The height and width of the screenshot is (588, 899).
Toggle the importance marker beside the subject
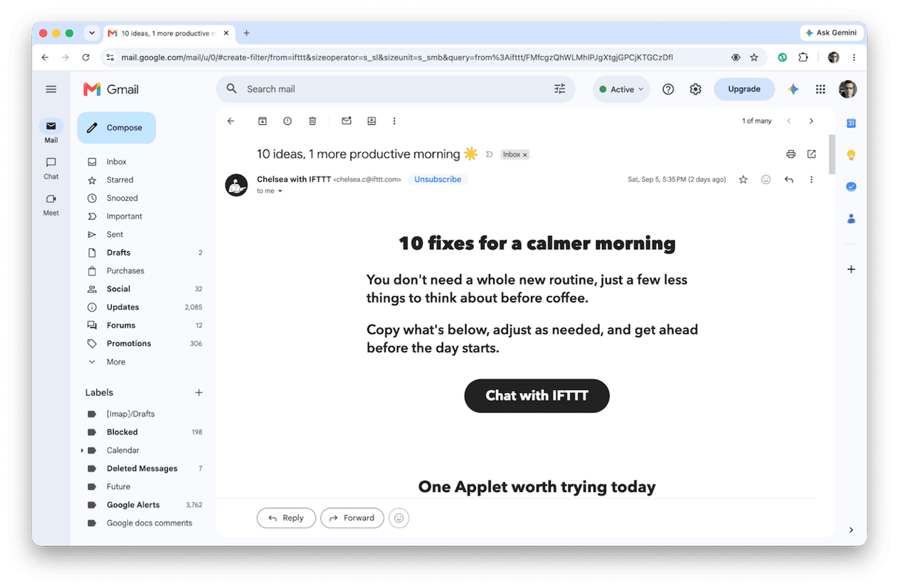pos(489,154)
